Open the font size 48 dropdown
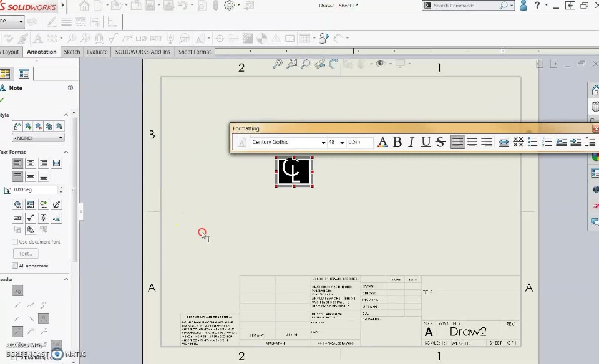This screenshot has height=364, width=599. click(341, 142)
